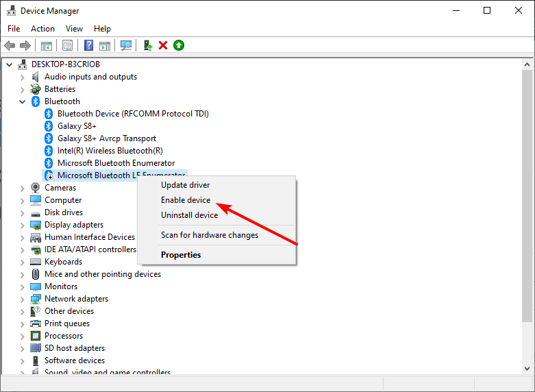The image size is (535, 392).
Task: Select Galaxy S8+ Avrcp Transport
Action: pos(107,138)
